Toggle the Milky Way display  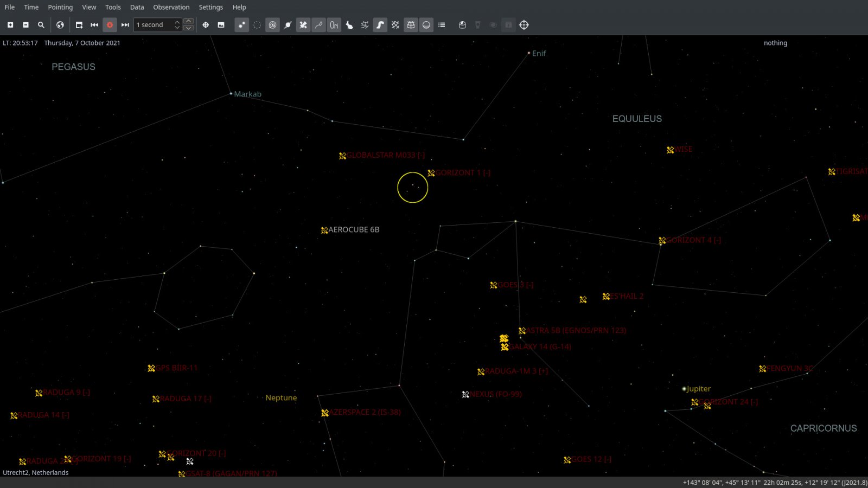tap(380, 25)
